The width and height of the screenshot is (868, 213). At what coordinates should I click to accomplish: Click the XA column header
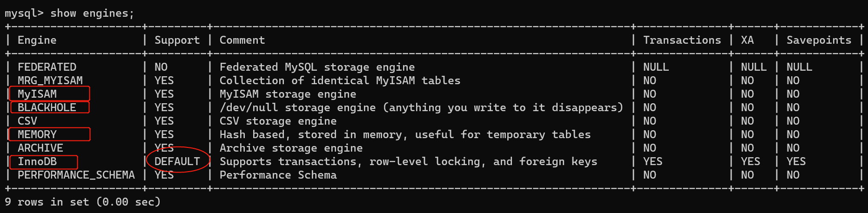[x=747, y=40]
